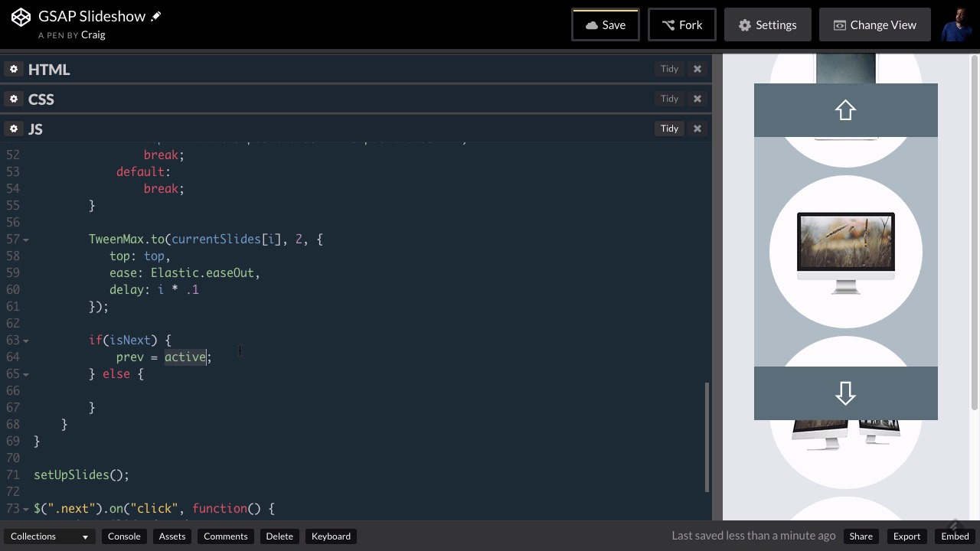The width and height of the screenshot is (980, 551).
Task: Open pen Settings
Action: click(x=767, y=24)
